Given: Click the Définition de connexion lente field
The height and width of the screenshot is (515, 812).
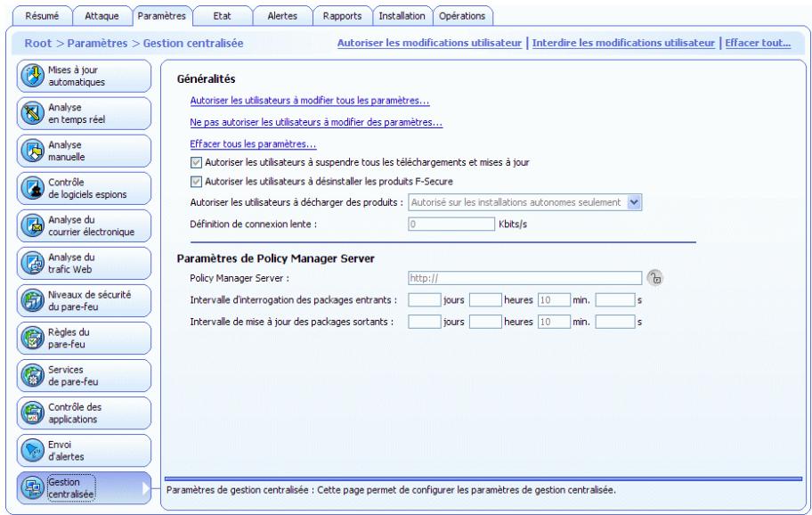Looking at the screenshot, I should [x=451, y=224].
